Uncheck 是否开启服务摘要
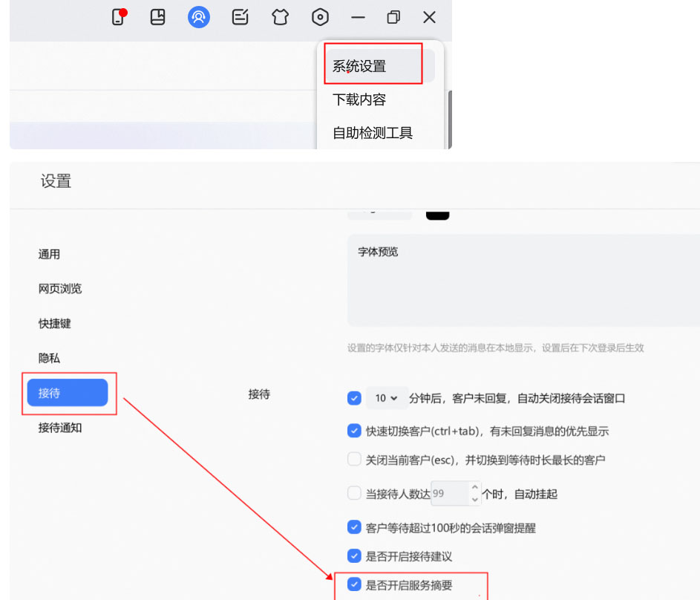The width and height of the screenshot is (700, 600). [x=354, y=584]
